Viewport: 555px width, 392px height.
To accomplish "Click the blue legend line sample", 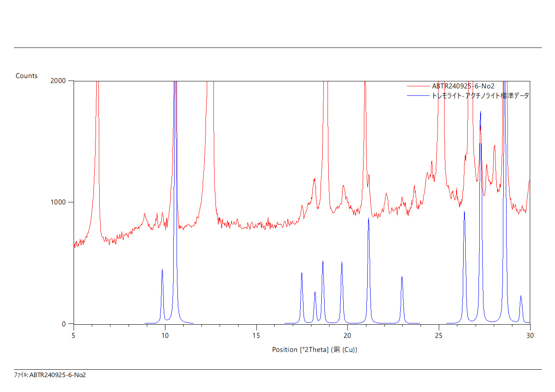I will (x=418, y=95).
